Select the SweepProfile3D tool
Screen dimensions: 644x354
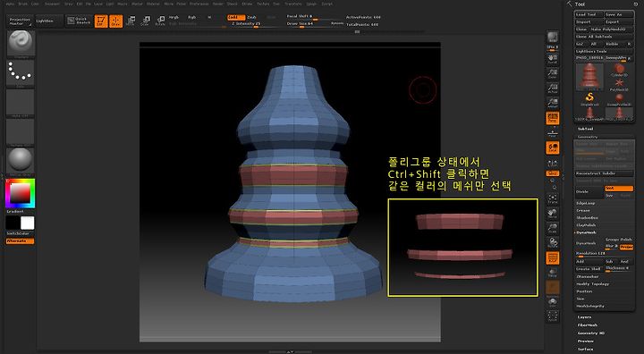click(619, 99)
